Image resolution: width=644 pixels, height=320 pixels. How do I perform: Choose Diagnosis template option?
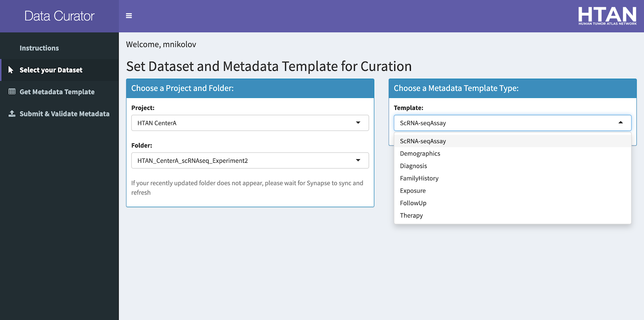(512, 166)
